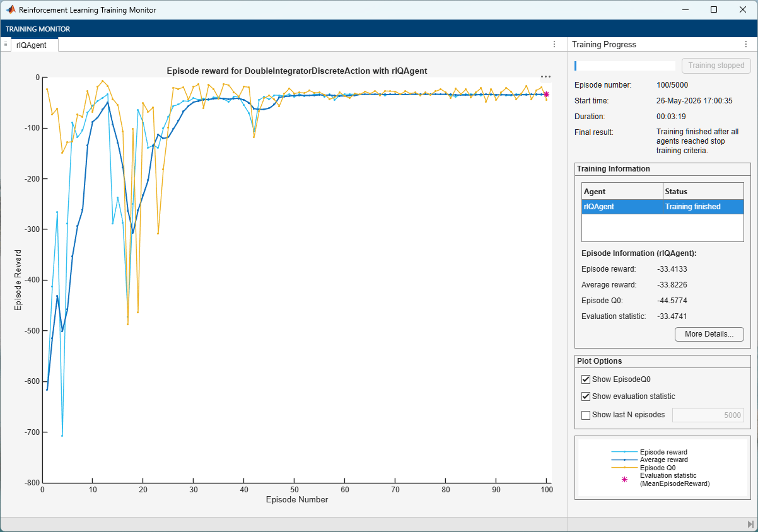
Task: Click the Episode Number axis label
Action: click(x=297, y=499)
